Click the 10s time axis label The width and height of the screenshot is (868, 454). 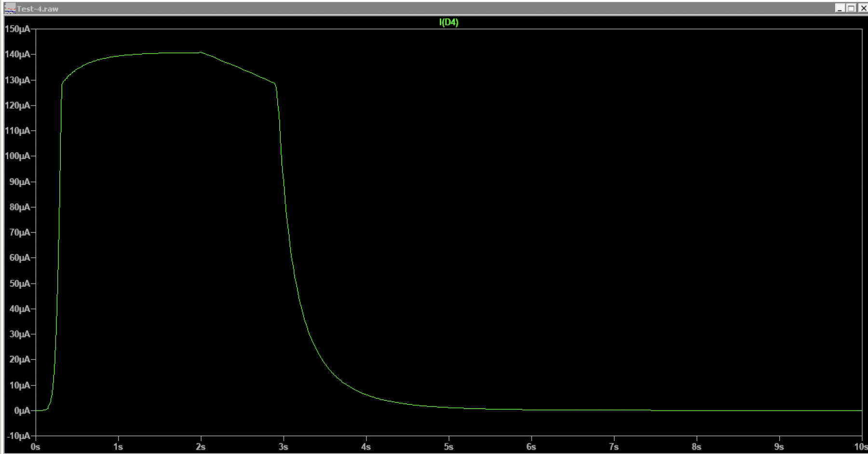[x=861, y=447]
